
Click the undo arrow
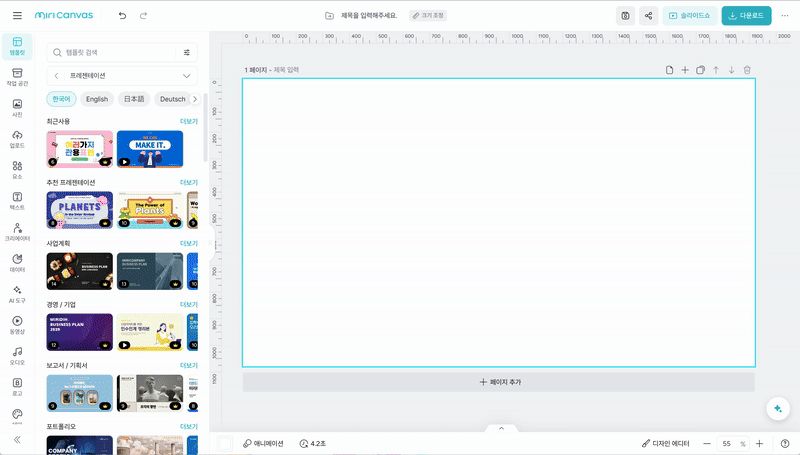tap(122, 16)
